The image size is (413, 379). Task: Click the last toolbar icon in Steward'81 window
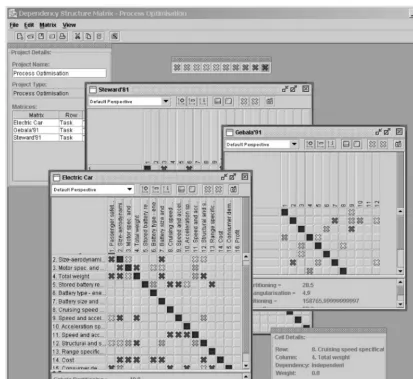pyautogui.click(x=270, y=101)
